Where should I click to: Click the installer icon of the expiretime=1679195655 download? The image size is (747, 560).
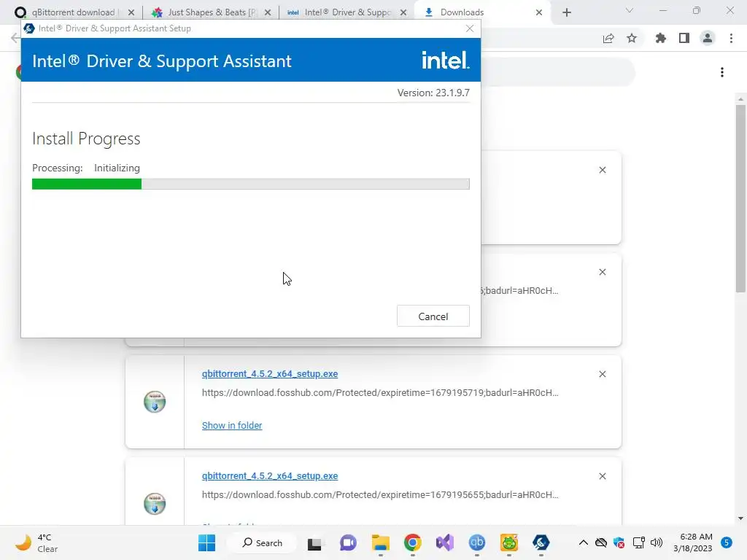(155, 504)
